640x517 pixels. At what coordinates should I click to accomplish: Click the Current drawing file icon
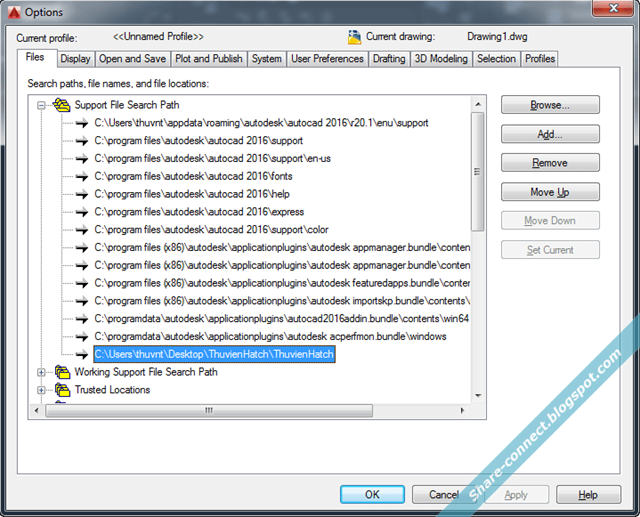(354, 37)
